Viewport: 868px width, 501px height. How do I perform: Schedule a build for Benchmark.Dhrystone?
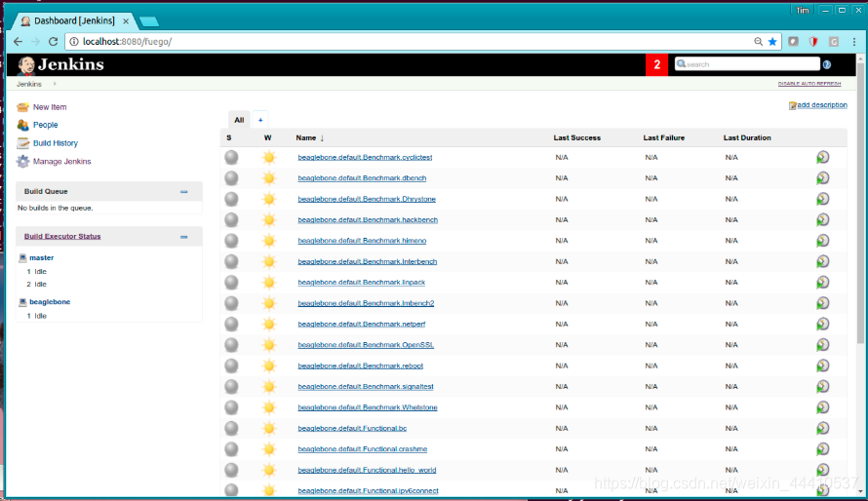point(822,199)
